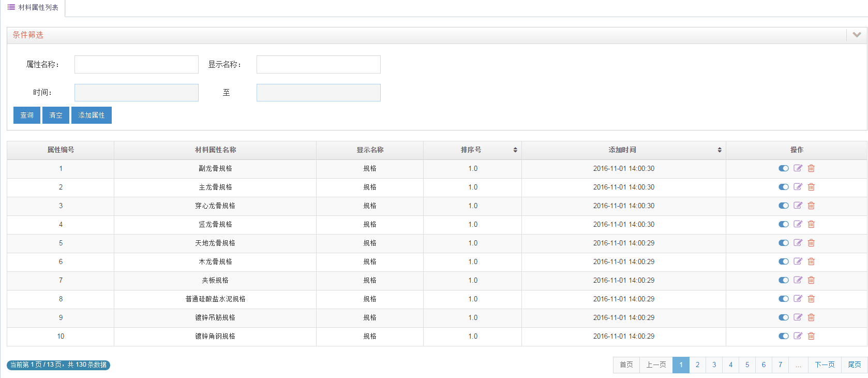Toggle status switch for 天地龙骨规格
Screen dimensions: 868x378
(x=784, y=243)
